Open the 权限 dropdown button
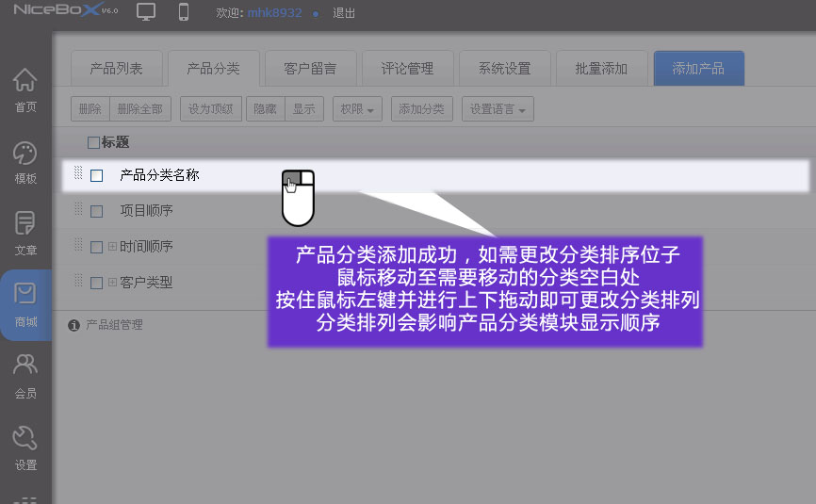This screenshot has height=504, width=816. pos(357,109)
